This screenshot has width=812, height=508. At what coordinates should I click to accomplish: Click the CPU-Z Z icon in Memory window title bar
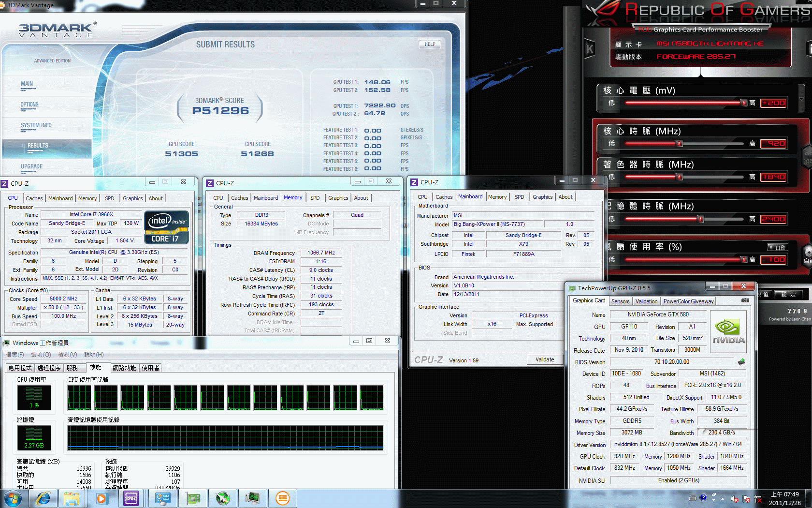[210, 183]
